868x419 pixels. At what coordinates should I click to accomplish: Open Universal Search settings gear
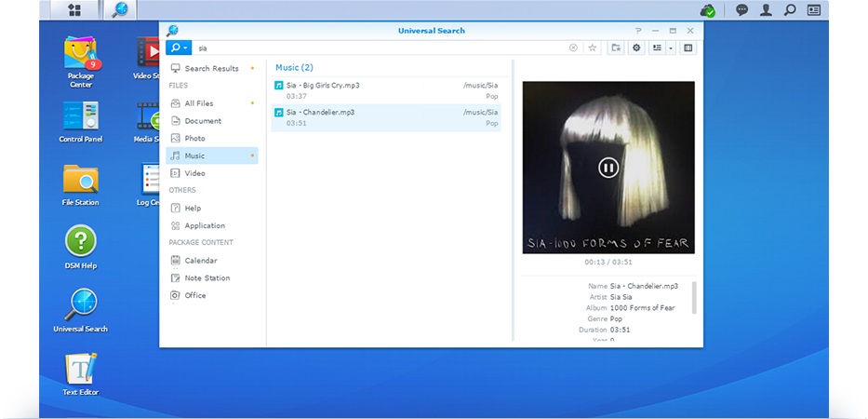click(636, 47)
